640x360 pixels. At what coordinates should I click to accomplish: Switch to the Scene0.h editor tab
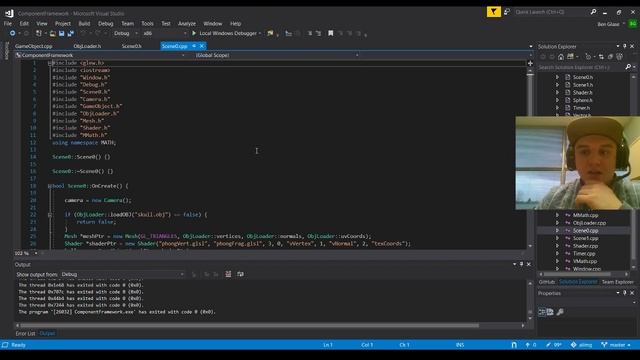(131, 46)
